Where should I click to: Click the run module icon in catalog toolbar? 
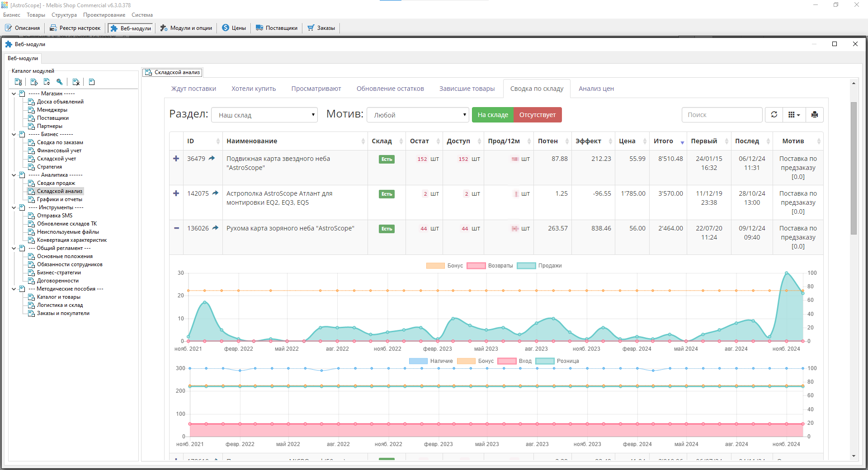[34, 82]
